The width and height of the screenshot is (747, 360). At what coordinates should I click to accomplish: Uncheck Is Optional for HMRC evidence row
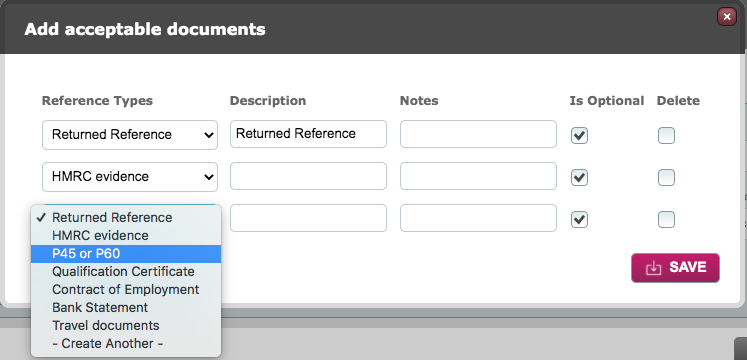579,178
